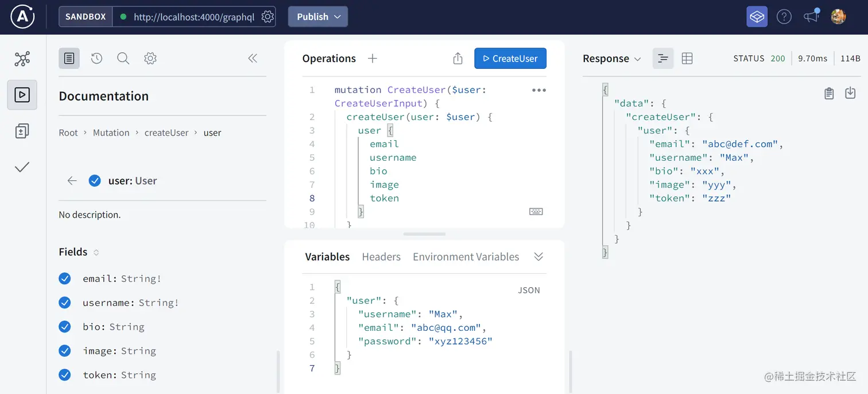Screen dimensions: 868x394
Task: Click the email: String! field name
Action: (x=122, y=279)
